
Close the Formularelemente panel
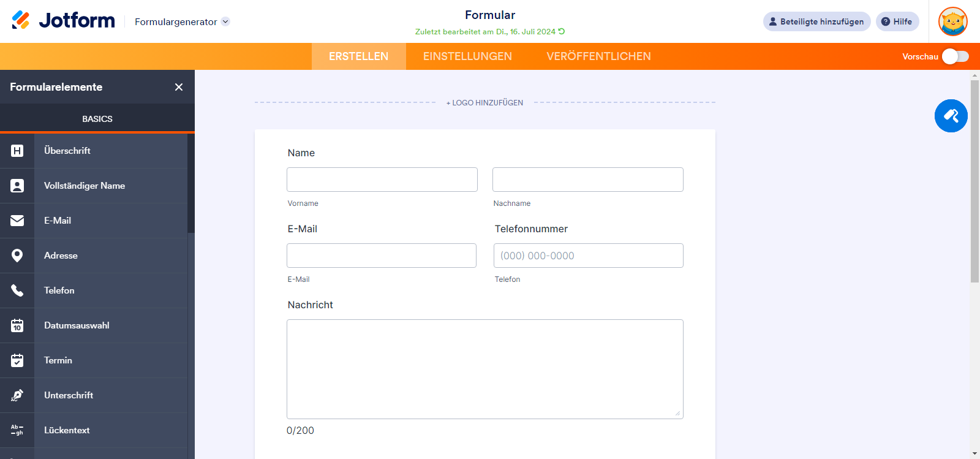click(178, 87)
